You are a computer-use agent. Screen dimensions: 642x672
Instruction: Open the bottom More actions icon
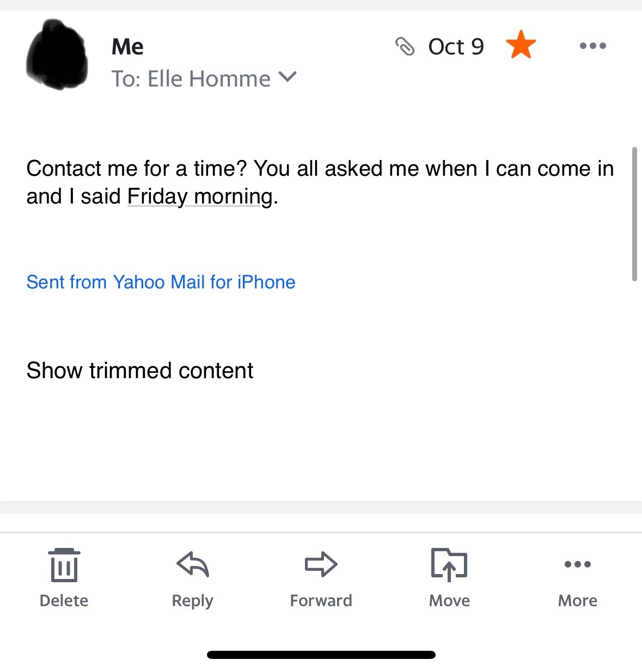578,564
